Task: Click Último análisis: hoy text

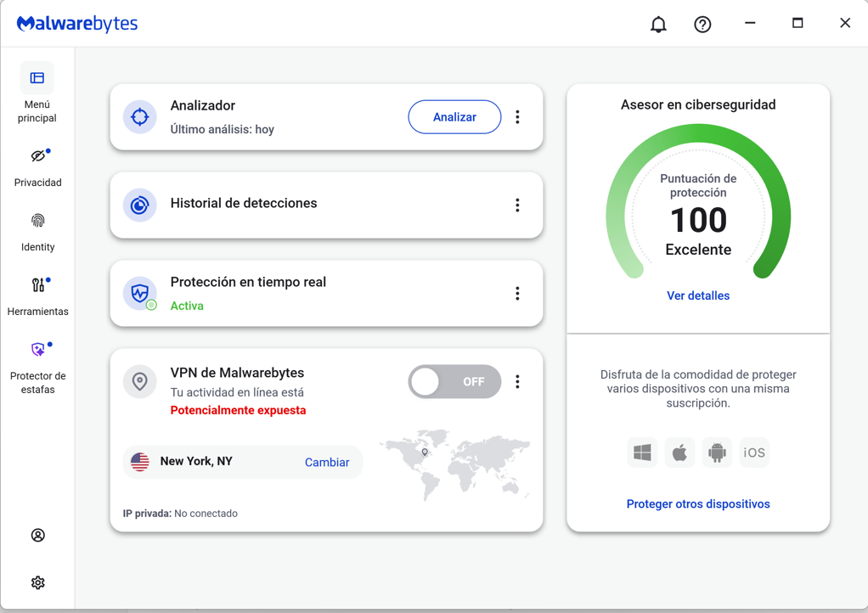Action: [222, 129]
